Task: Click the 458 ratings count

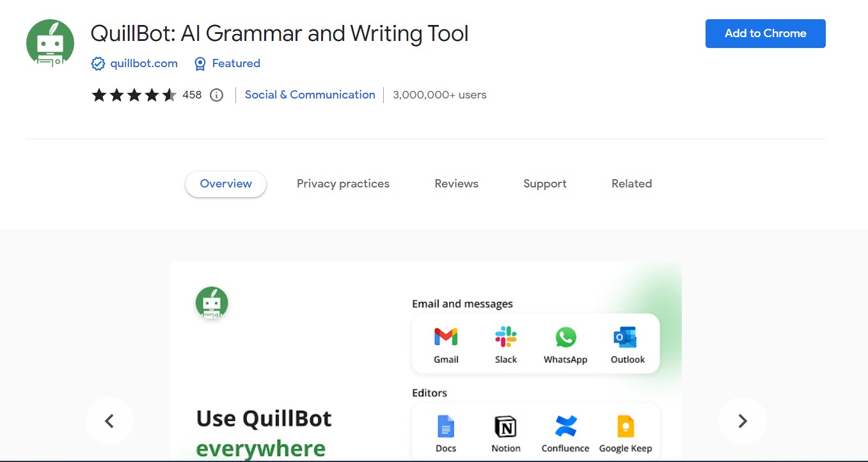Action: click(x=192, y=95)
